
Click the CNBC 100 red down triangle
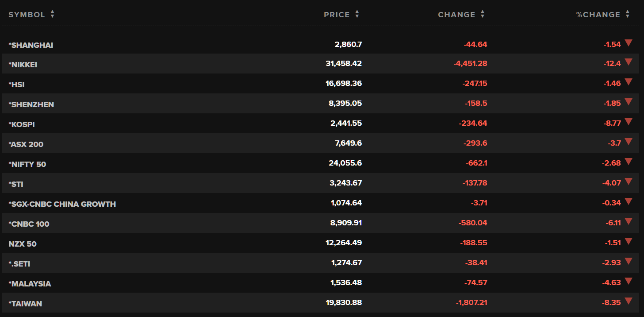point(629,222)
